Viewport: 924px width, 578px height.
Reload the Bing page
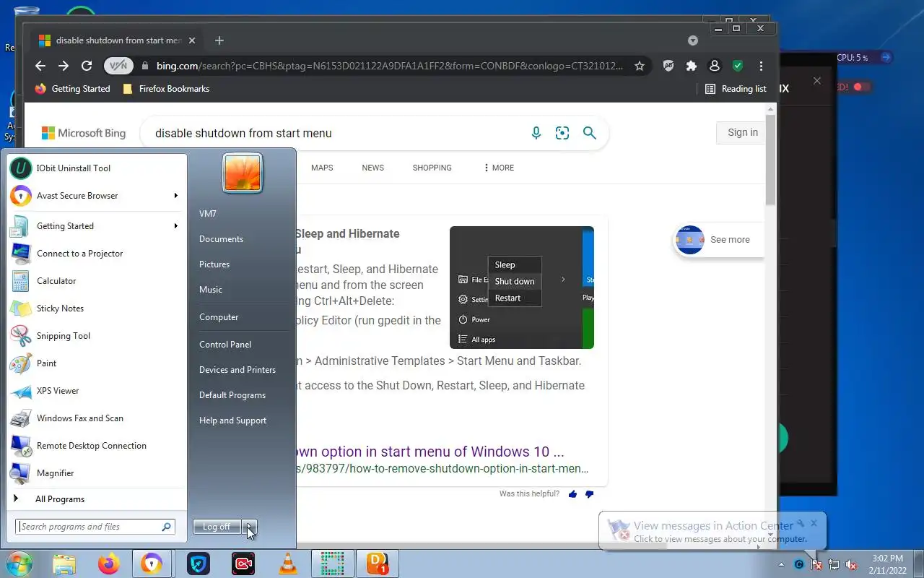87,66
